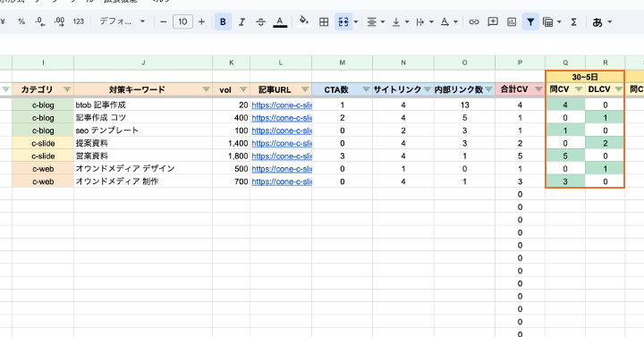
Task: Click the font size field showing 10
Action: (x=182, y=21)
